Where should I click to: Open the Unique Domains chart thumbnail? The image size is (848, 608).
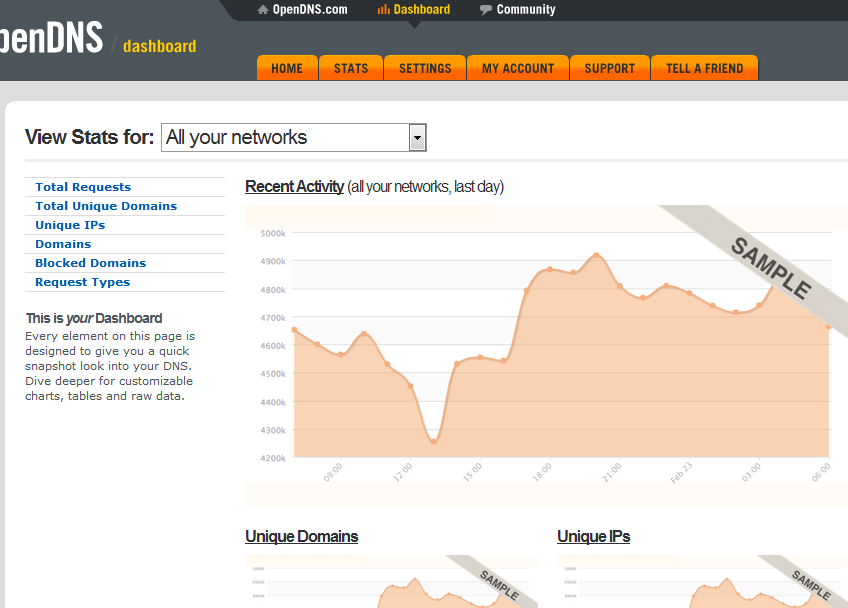(x=392, y=581)
